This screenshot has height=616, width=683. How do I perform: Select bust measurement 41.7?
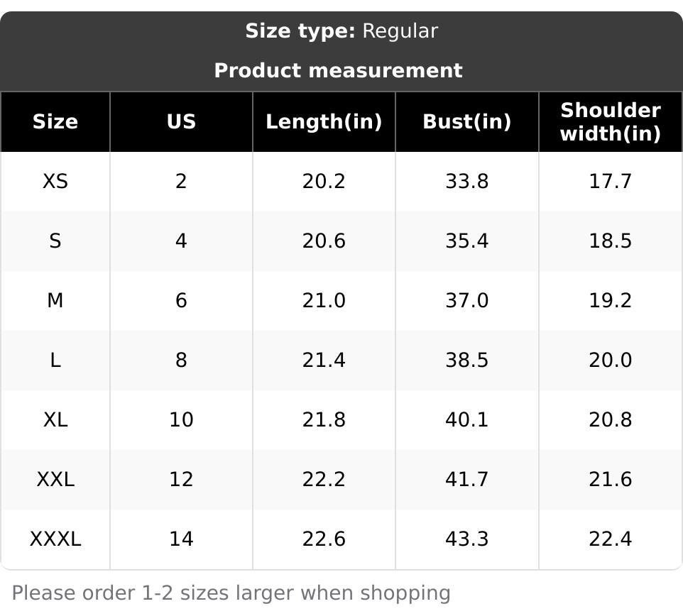466,480
